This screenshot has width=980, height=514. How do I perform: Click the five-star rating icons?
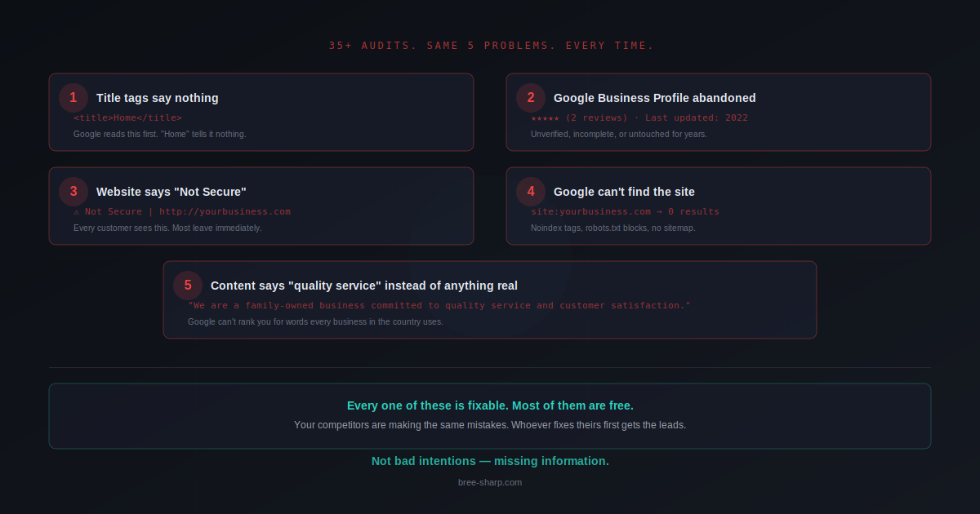click(x=545, y=118)
